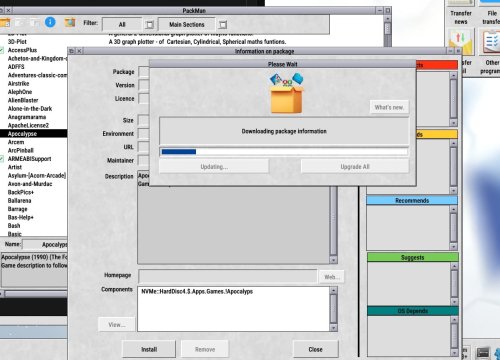The image size is (500, 360).
Task: Select Asylum-[Acorn-Arcade] in the list
Action: tap(37, 175)
